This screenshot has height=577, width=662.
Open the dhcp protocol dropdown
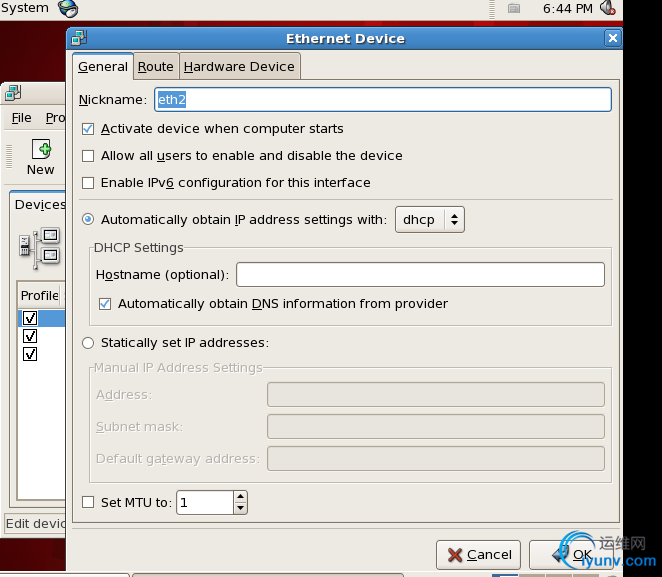point(430,219)
